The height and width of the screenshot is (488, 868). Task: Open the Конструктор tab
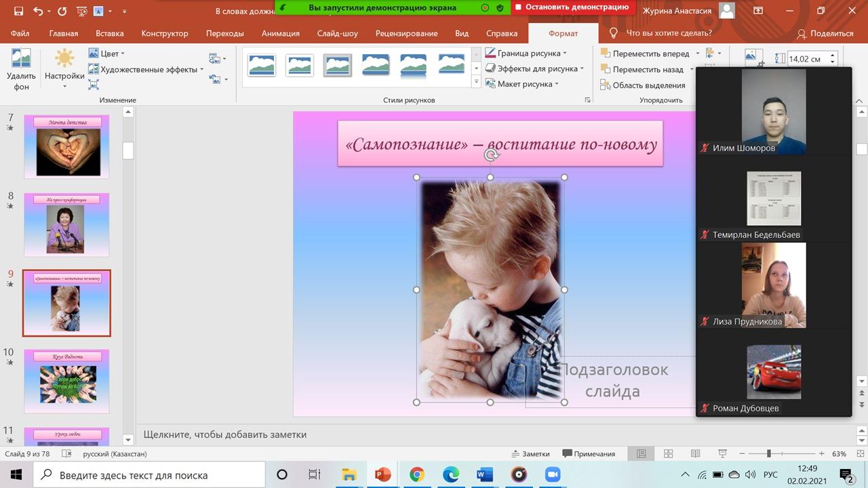tap(165, 33)
